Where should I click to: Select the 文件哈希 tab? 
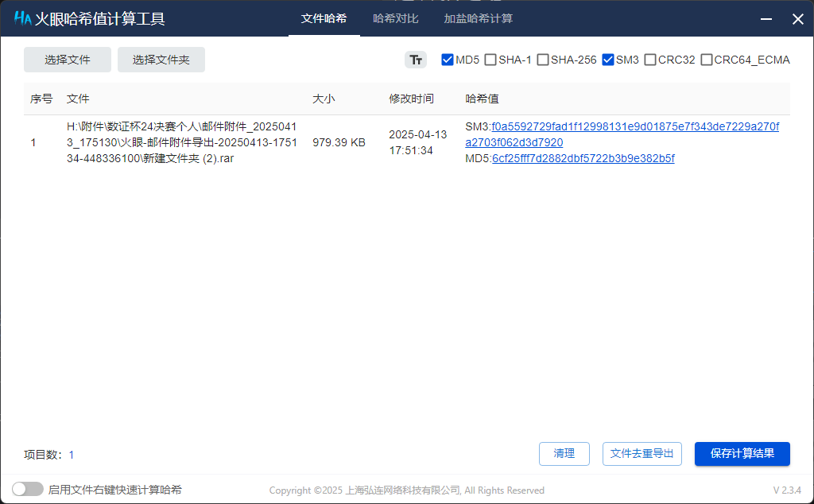(x=324, y=18)
